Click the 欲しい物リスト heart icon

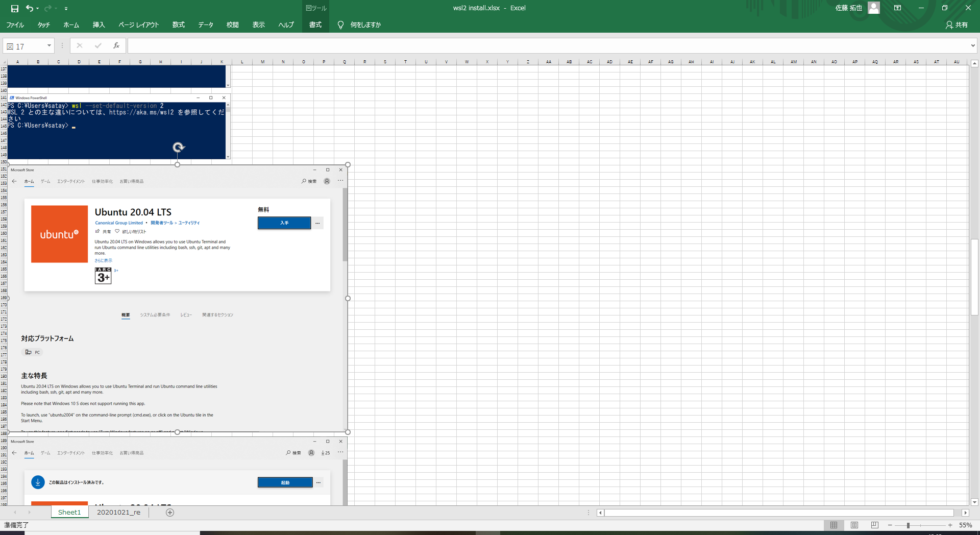pos(117,231)
